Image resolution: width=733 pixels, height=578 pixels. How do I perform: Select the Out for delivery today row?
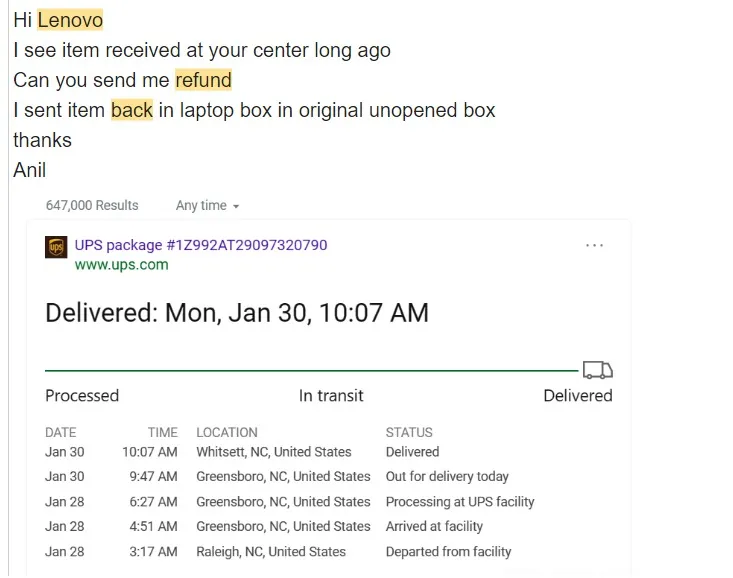[x=290, y=477]
